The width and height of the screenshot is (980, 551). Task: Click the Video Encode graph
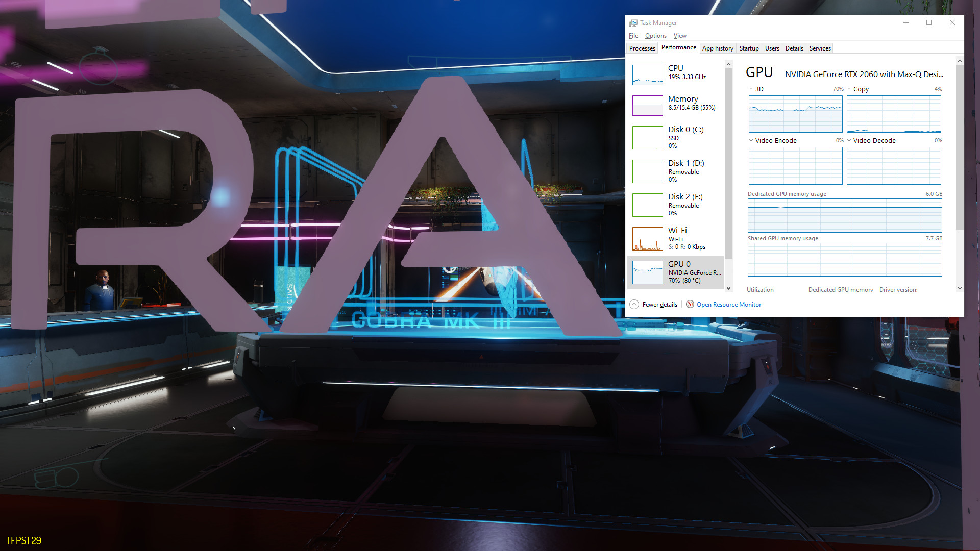pos(795,166)
